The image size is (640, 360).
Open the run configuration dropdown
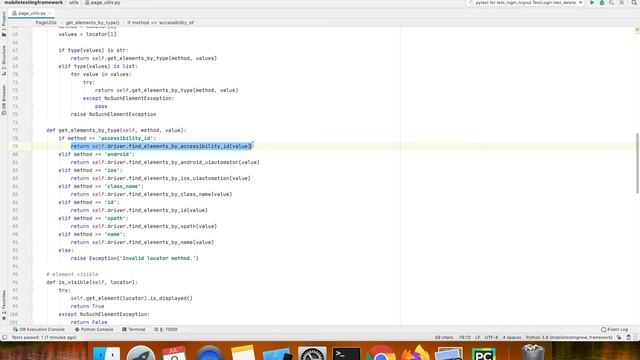pos(526,3)
